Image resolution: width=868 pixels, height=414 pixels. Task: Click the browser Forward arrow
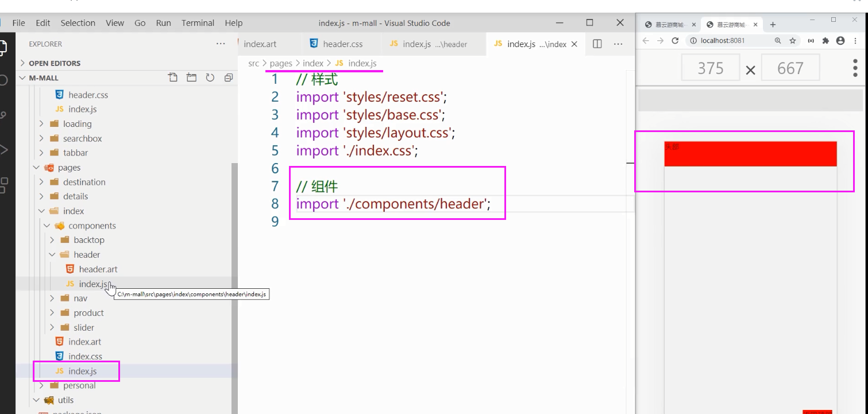click(x=660, y=41)
